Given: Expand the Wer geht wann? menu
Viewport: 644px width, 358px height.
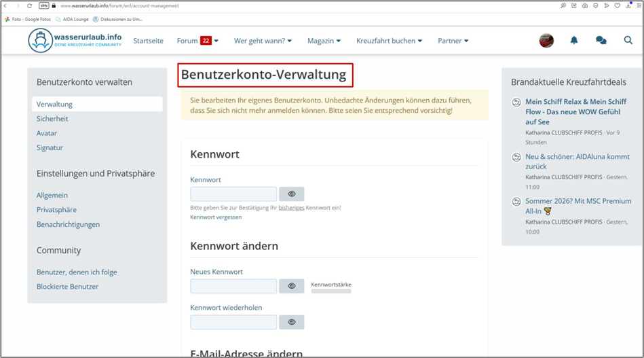Looking at the screenshot, I should (263, 41).
